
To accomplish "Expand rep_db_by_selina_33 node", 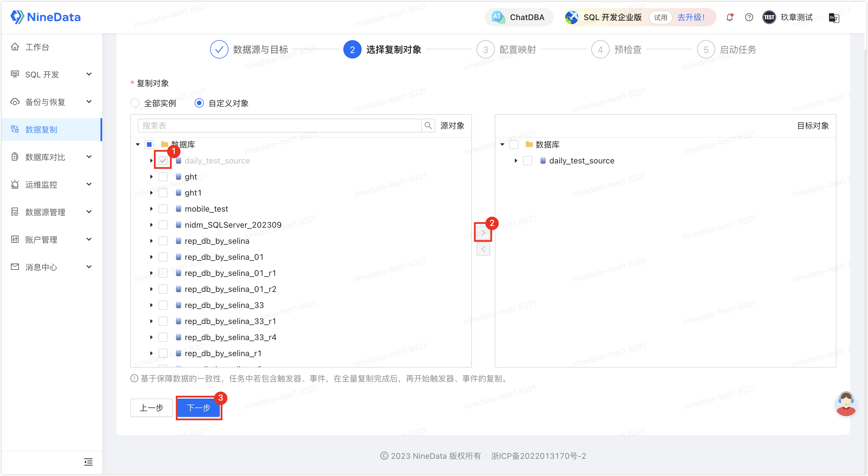I will coord(151,305).
